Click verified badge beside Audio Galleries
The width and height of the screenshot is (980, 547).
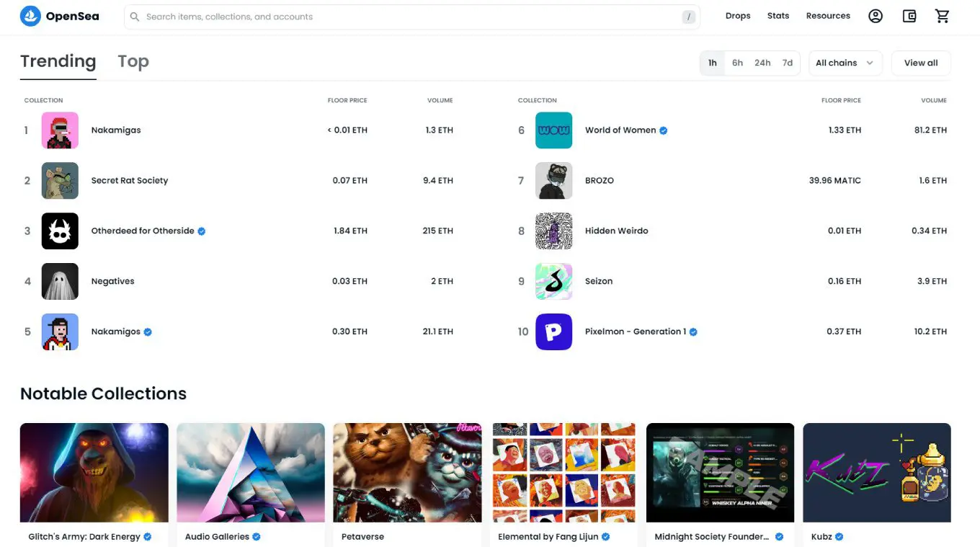[257, 537]
